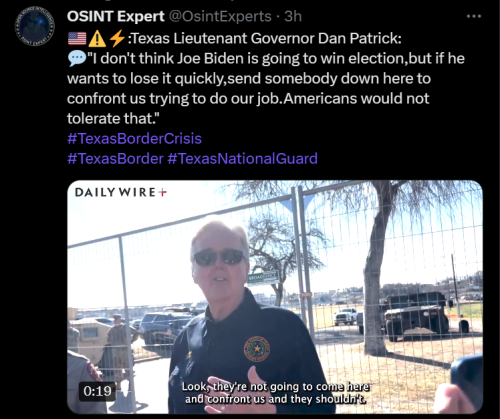This screenshot has height=419, width=500.
Task: Follow the #TexasBorderCrisis hashtag
Action: pos(134,139)
